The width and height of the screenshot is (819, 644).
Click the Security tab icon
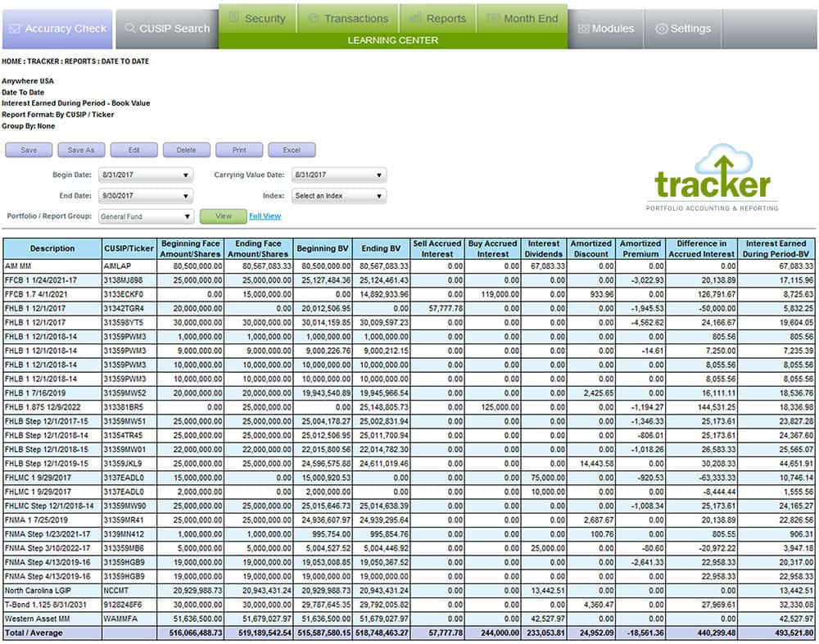coord(233,18)
